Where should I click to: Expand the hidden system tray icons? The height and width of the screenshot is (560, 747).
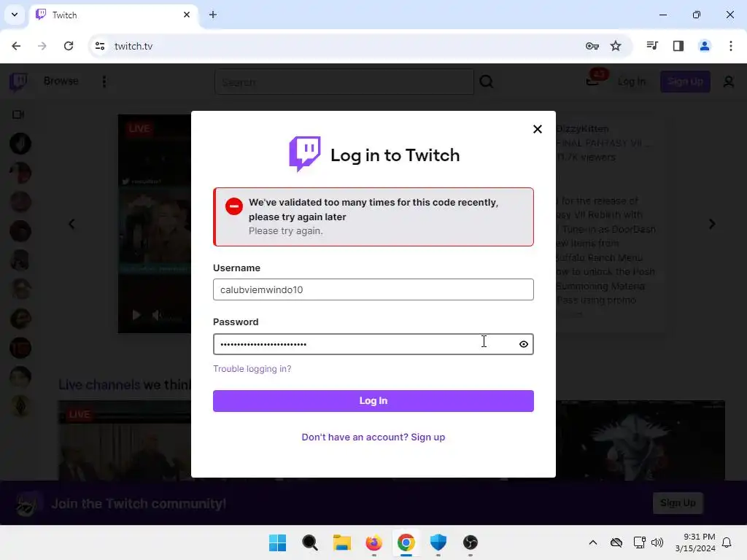(592, 542)
